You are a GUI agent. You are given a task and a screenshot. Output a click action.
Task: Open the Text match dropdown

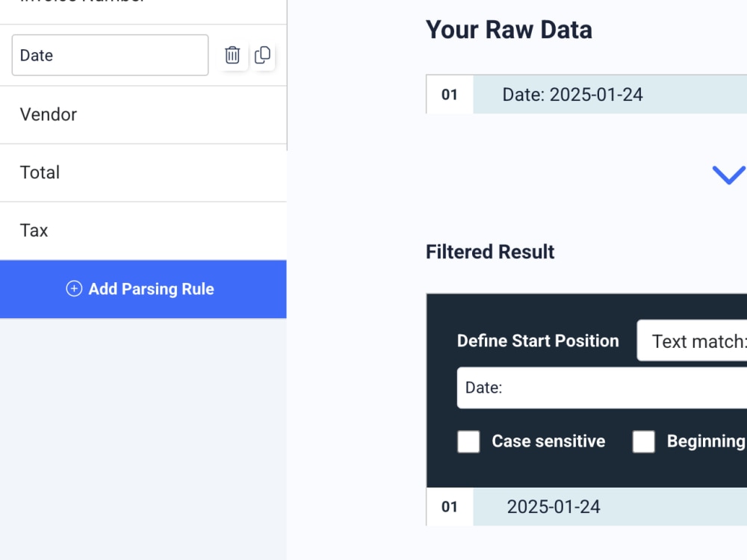[692, 341]
